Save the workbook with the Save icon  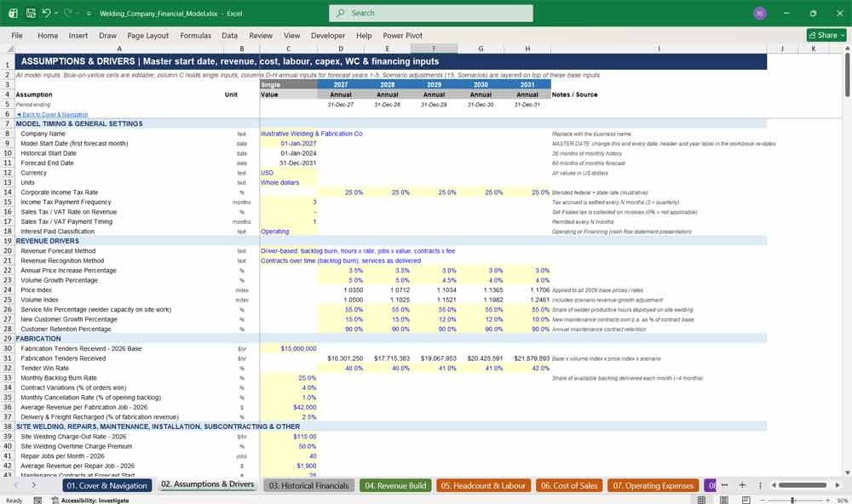click(31, 13)
